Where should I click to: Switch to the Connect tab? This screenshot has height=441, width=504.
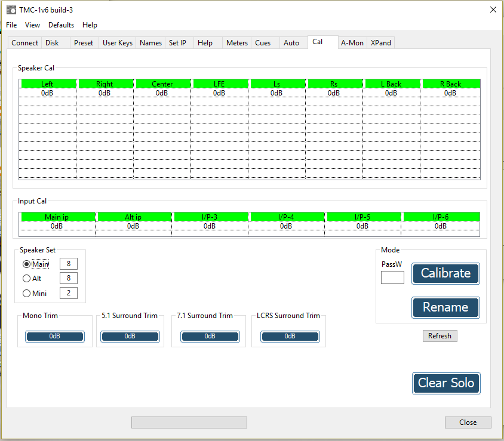(24, 43)
